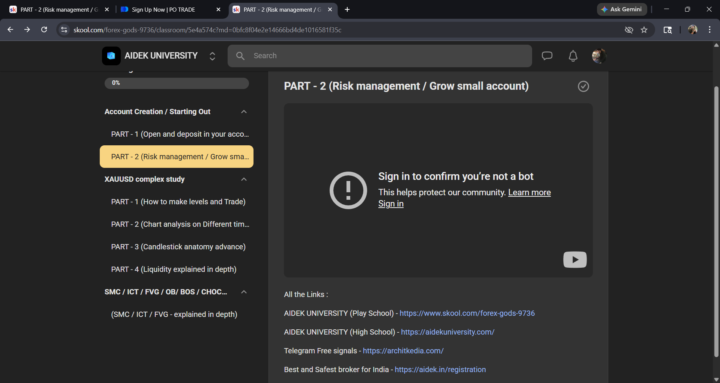Click the lesson title PART - 2 heading
The width and height of the screenshot is (720, 383).
tap(406, 86)
